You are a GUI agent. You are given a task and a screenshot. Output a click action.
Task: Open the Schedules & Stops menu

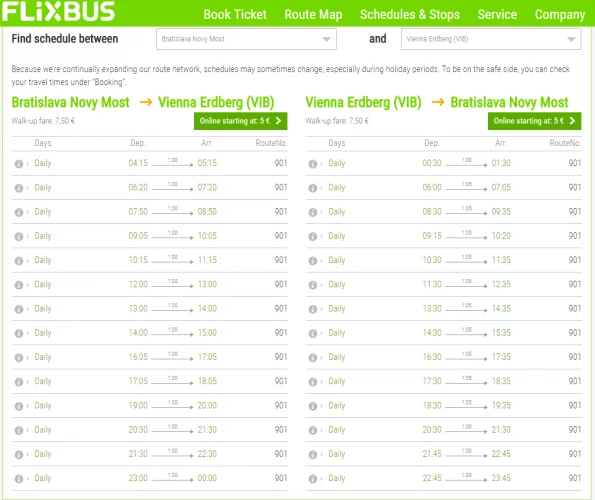(410, 14)
